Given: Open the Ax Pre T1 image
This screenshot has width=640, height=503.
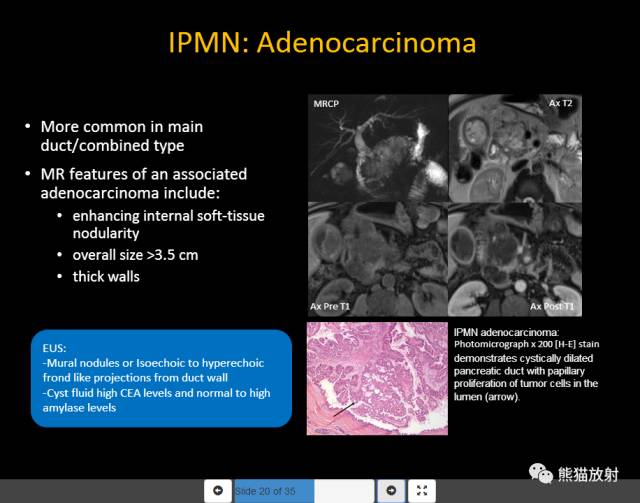Looking at the screenshot, I should click(x=378, y=259).
